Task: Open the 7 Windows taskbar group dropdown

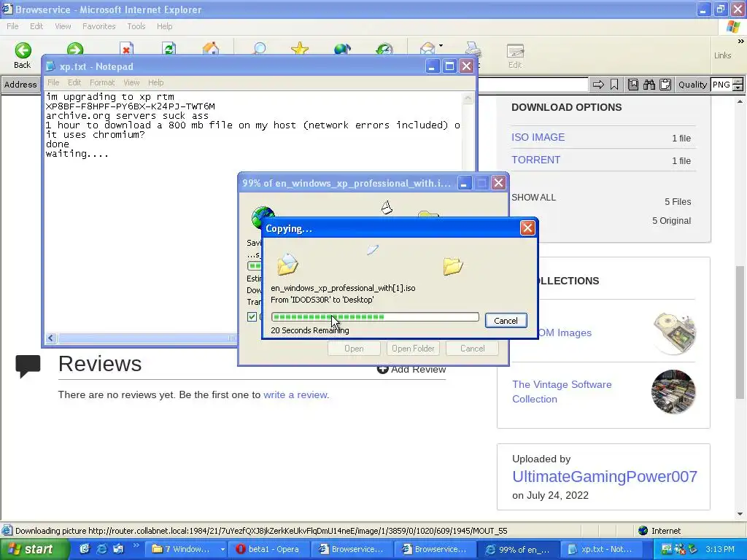Action: (222, 550)
